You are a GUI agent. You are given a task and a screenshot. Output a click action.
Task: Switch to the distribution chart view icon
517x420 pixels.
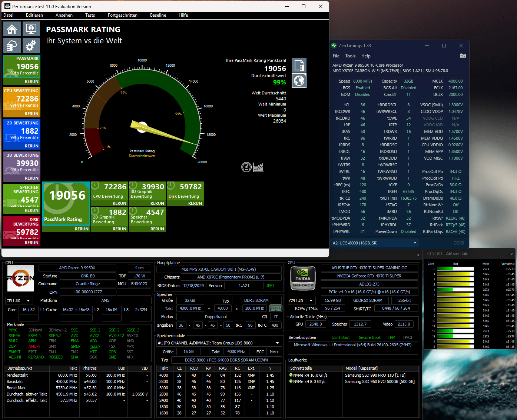[258, 167]
